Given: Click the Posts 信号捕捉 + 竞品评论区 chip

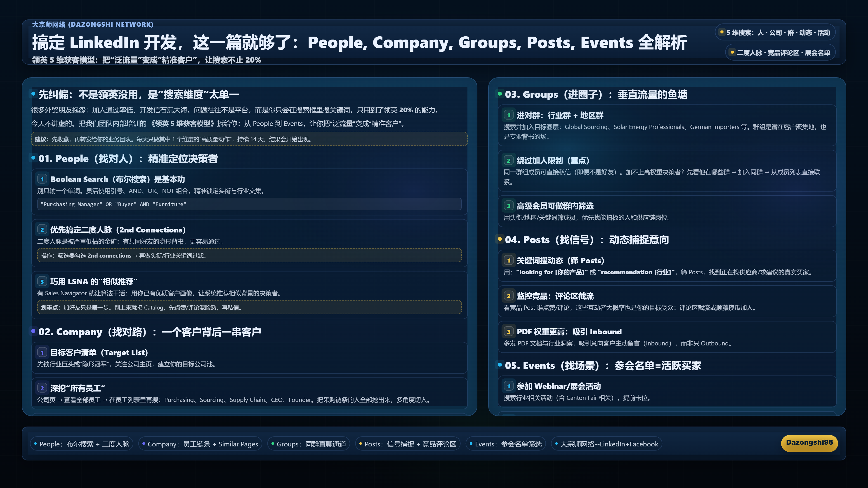Looking at the screenshot, I should 408,444.
